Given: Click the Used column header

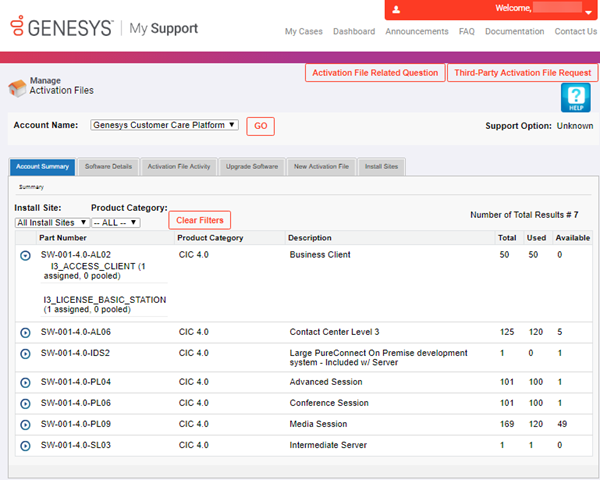Looking at the screenshot, I should [x=536, y=238].
